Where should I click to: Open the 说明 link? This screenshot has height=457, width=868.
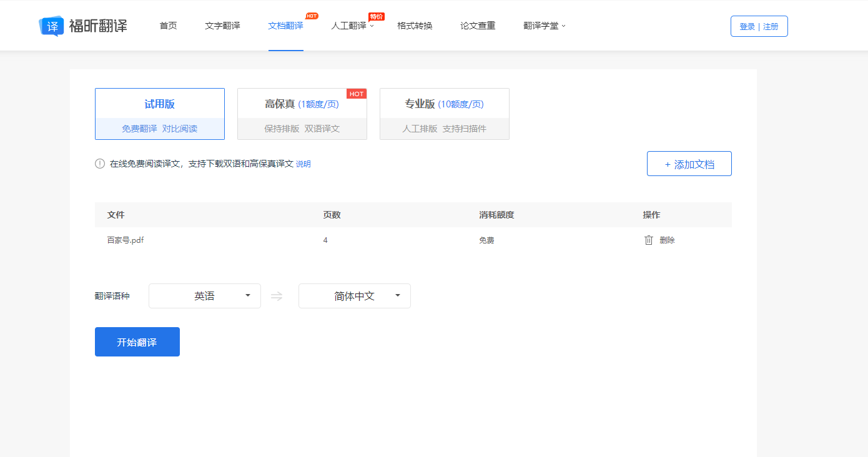point(303,164)
